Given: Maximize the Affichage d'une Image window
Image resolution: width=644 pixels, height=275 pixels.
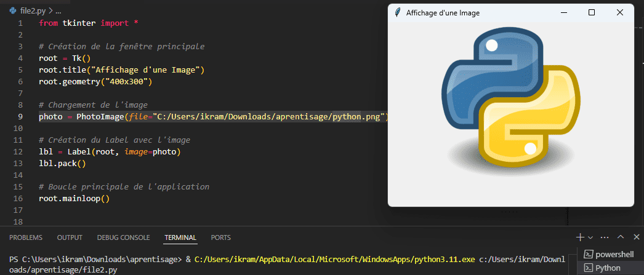Looking at the screenshot, I should point(592,13).
